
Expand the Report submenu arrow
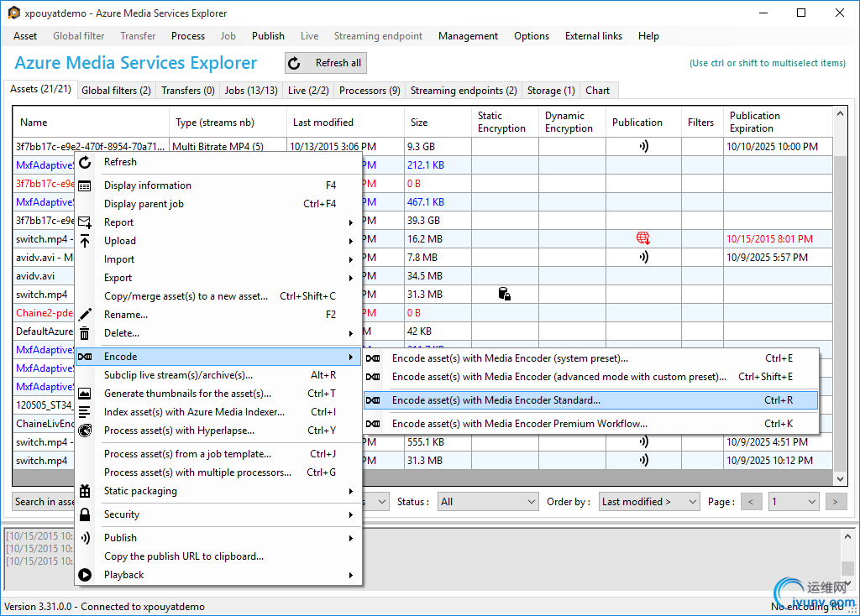pos(350,222)
